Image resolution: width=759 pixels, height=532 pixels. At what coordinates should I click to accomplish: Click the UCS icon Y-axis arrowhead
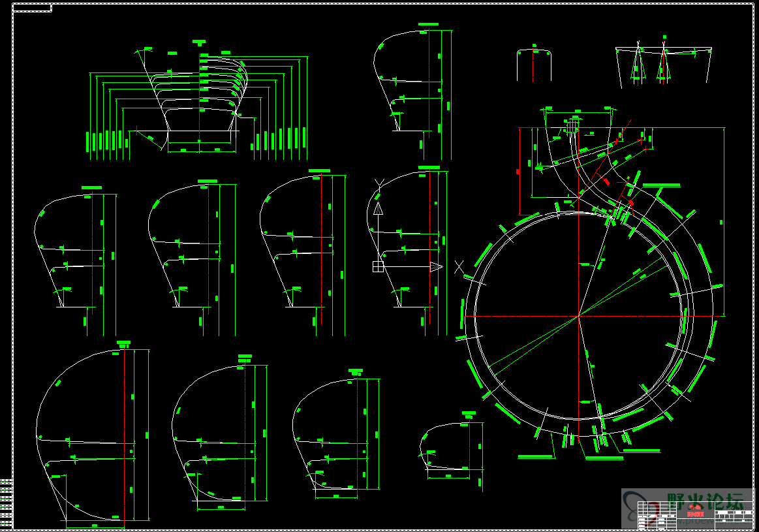coord(378,209)
